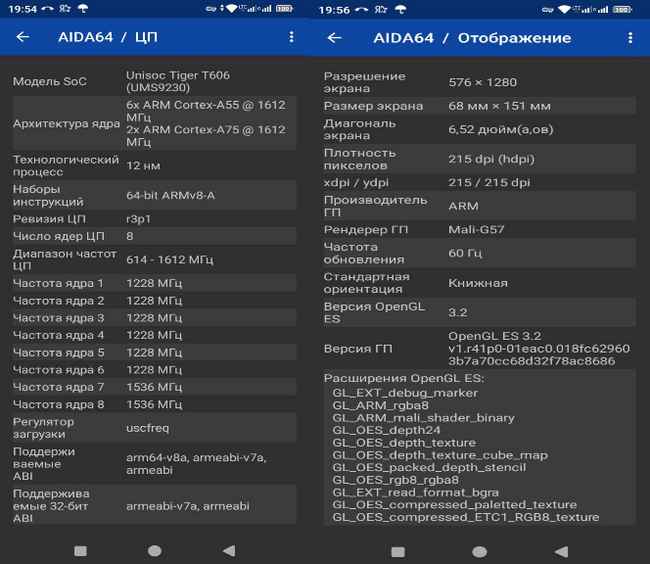The width and height of the screenshot is (650, 564).
Task: Tap the time 19:56 in the status bar
Action: coord(334,10)
